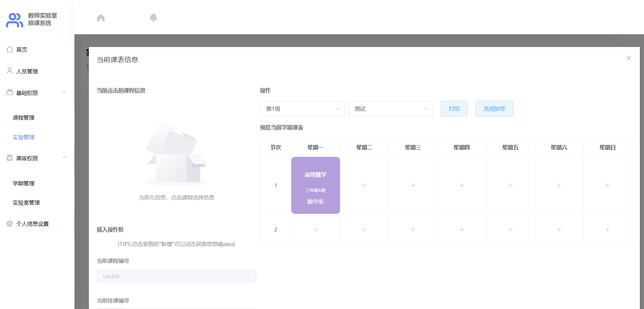Screen dimensions: 644x309
Task: Open the notification bell
Action: click(153, 18)
